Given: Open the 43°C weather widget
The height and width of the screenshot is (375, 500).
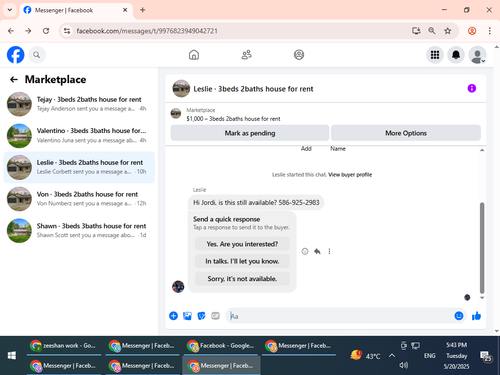Looking at the screenshot, I should (365, 356).
